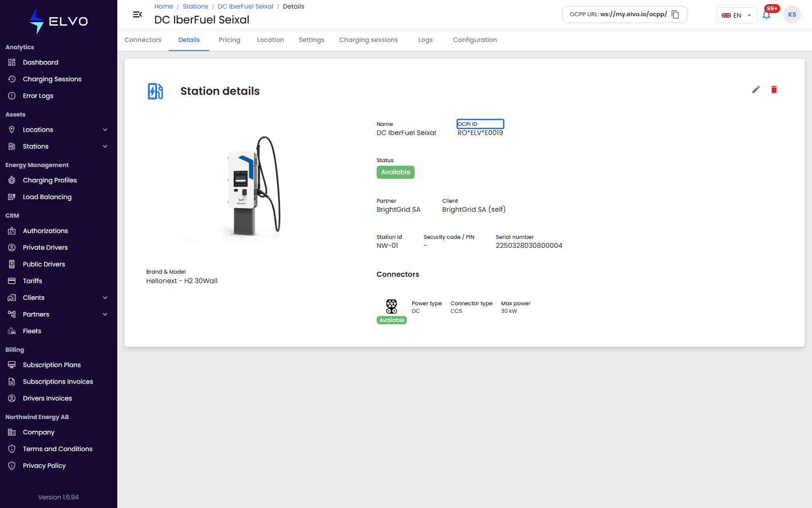Edit station details with pencil icon
This screenshot has width=812, height=508.
(x=756, y=89)
